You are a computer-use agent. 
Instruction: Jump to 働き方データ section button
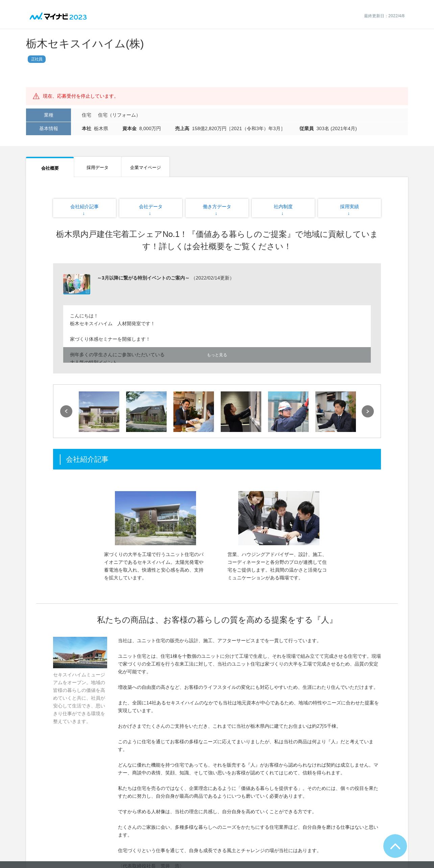[x=217, y=208]
